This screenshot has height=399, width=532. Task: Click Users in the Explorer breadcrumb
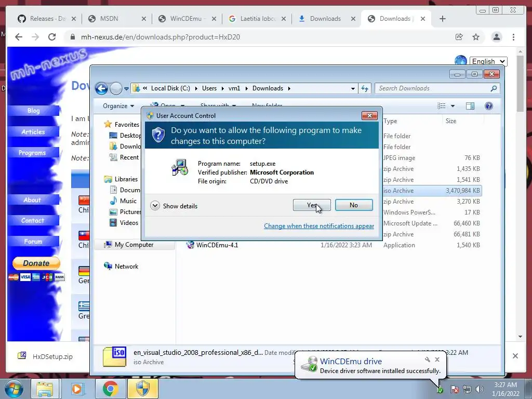point(209,88)
